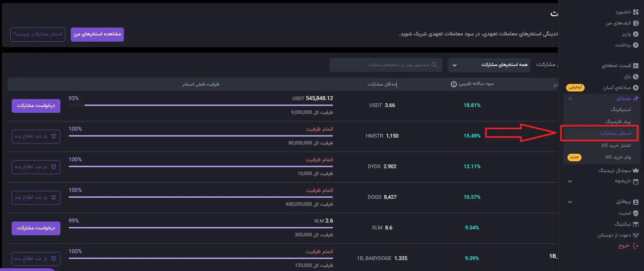Click باز شد اطلاع بده for 1B_BABYDOGE
This screenshot has height=271, width=644.
point(36,259)
